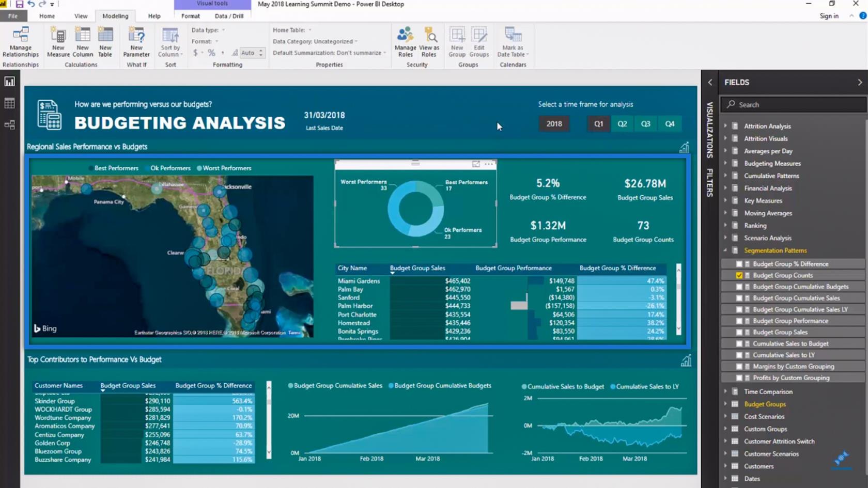Check Budget Group % Difference field
The height and width of the screenshot is (488, 868).
739,264
